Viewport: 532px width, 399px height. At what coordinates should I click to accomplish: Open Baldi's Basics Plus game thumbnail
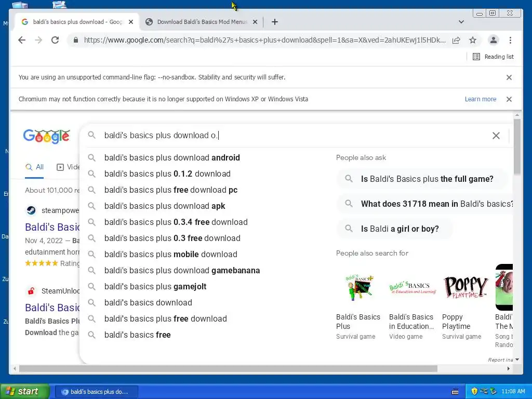358,287
